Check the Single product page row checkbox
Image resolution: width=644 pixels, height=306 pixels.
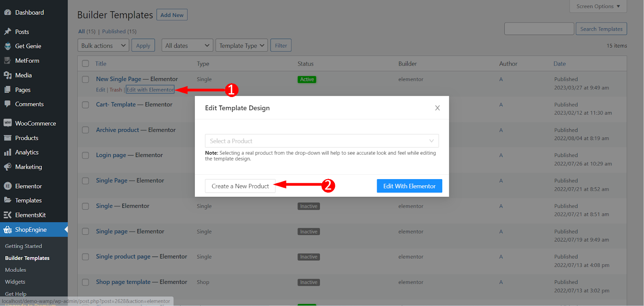coord(85,257)
